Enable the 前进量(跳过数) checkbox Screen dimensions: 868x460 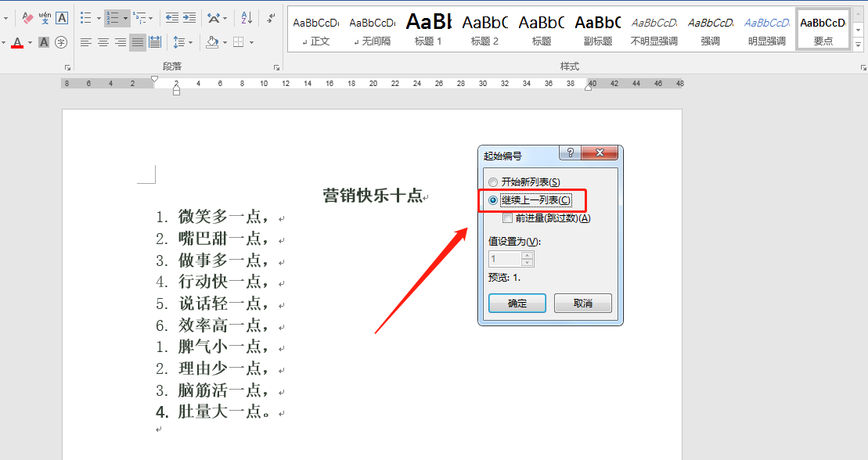click(x=508, y=218)
